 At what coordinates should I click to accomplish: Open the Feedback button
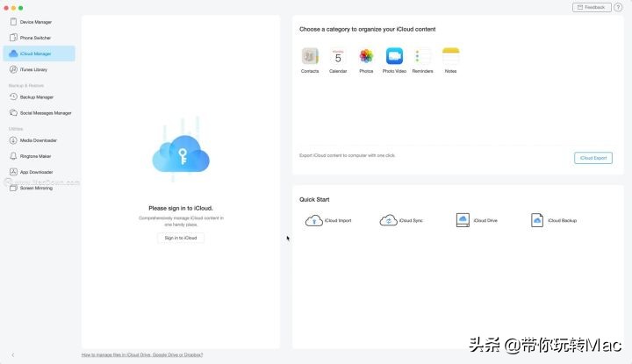pos(592,7)
